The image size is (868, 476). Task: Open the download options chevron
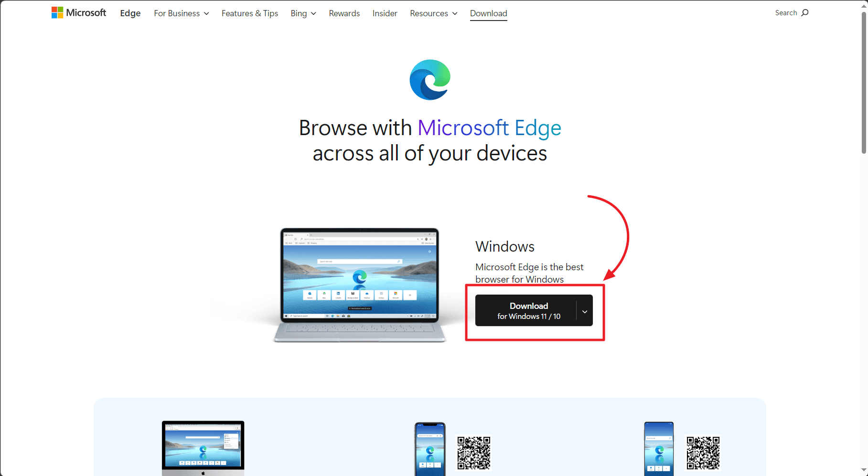pyautogui.click(x=585, y=311)
